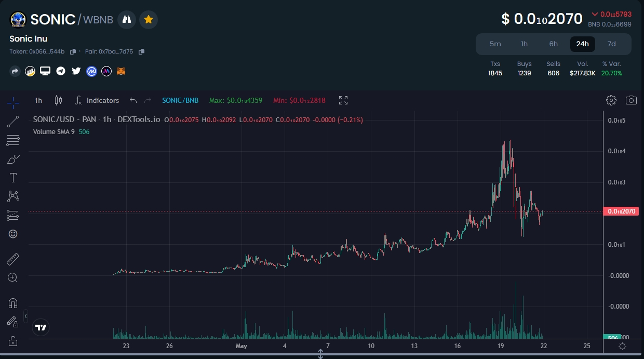
Task: Collapse the left drawing toolbar arrow
Action: (26, 315)
